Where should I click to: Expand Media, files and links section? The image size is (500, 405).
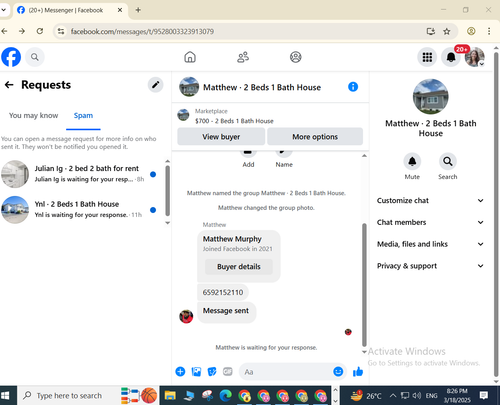point(430,244)
